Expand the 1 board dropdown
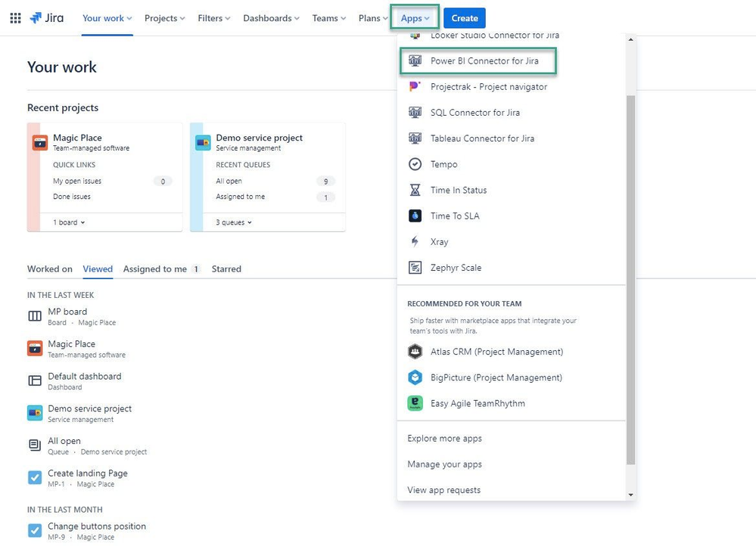This screenshot has width=756, height=546. point(69,222)
